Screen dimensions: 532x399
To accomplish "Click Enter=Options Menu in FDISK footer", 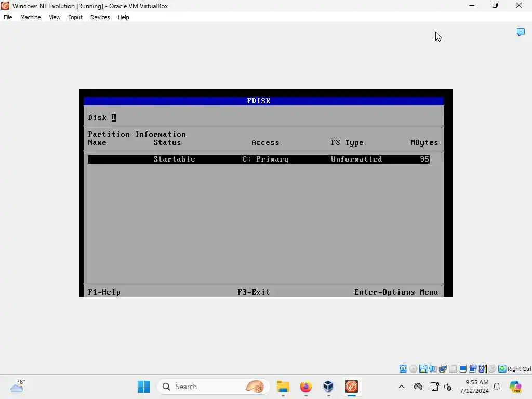I will pos(396,292).
